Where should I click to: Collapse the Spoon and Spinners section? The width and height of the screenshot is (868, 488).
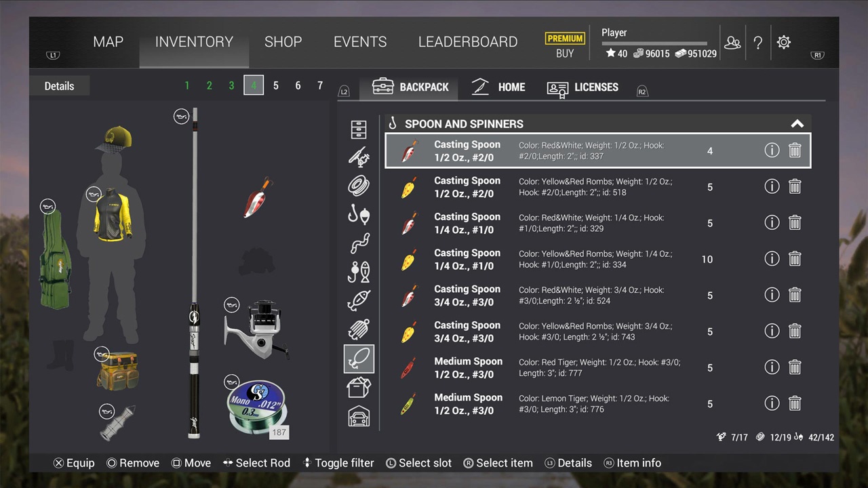pos(797,124)
